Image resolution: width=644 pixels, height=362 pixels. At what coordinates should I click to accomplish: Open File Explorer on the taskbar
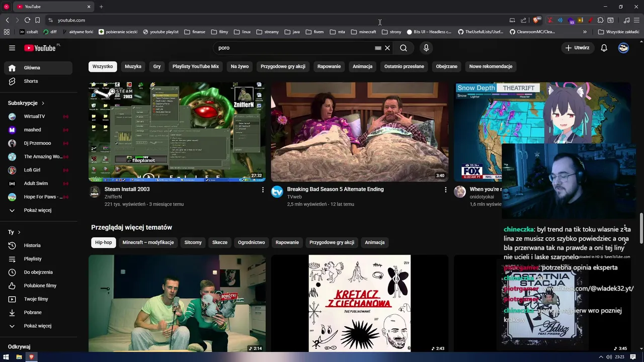(19, 357)
